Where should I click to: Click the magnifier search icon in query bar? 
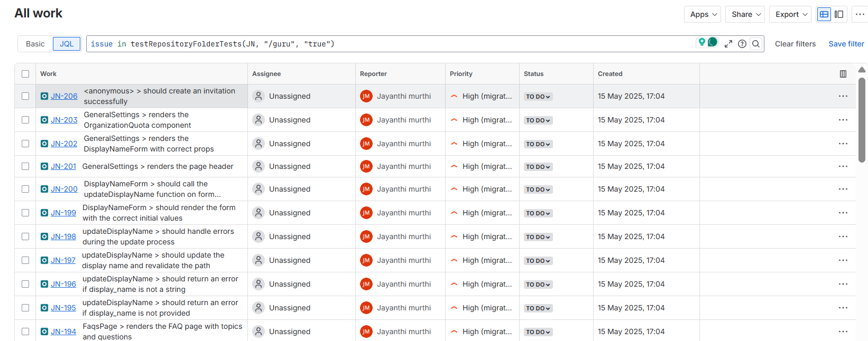(x=756, y=44)
